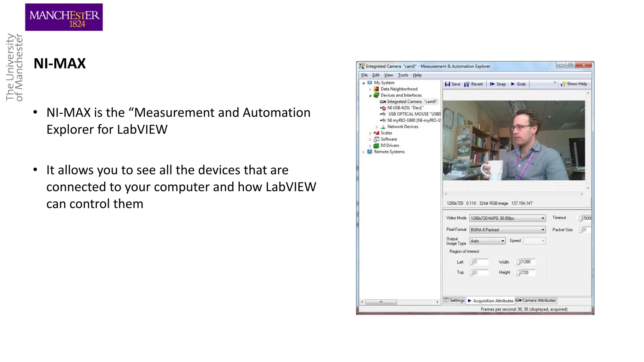Click the Remote Systems icon
644x362 pixels.
pos(370,152)
